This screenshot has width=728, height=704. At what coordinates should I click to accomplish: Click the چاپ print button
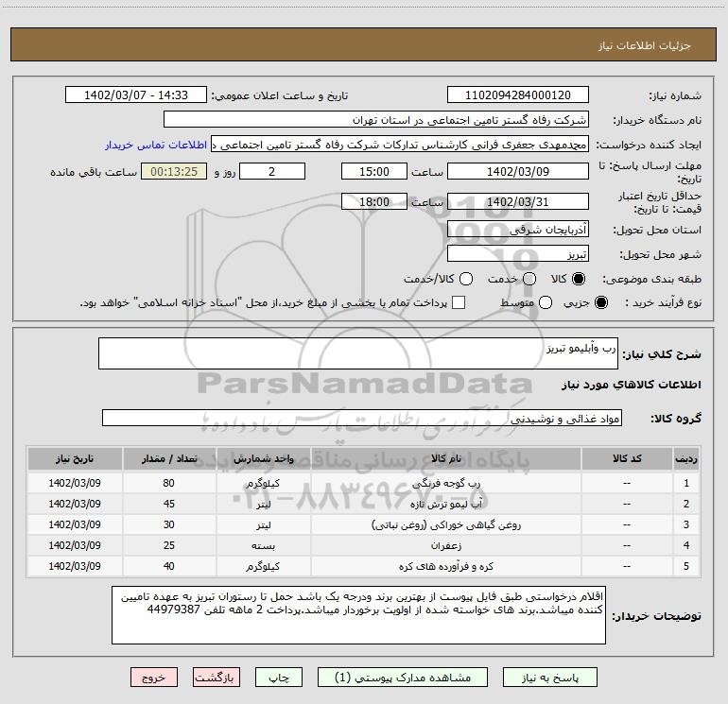pyautogui.click(x=279, y=678)
